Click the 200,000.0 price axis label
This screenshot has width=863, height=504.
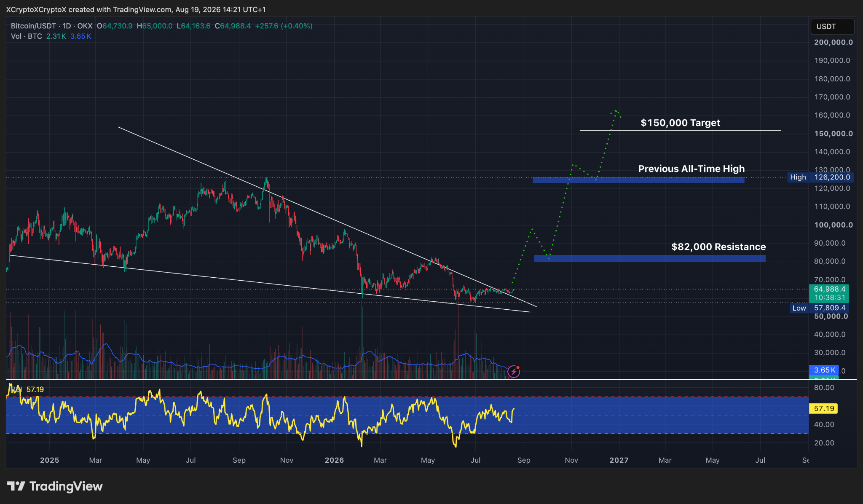834,42
